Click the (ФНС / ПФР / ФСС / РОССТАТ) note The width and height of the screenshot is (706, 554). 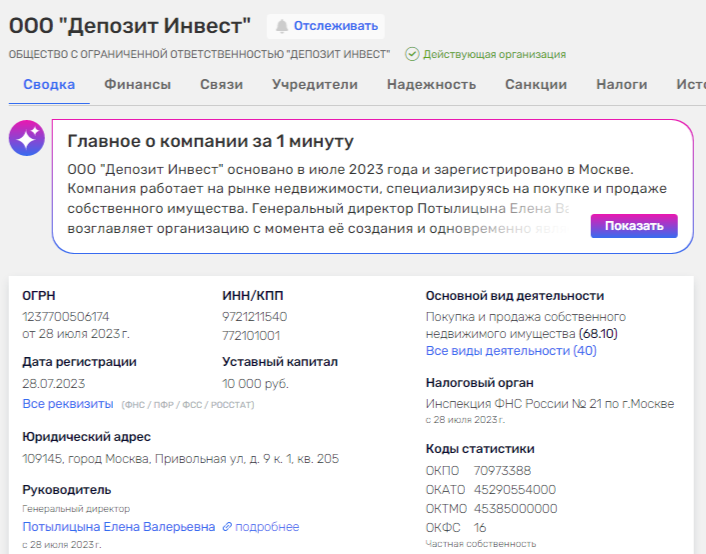[188, 405]
